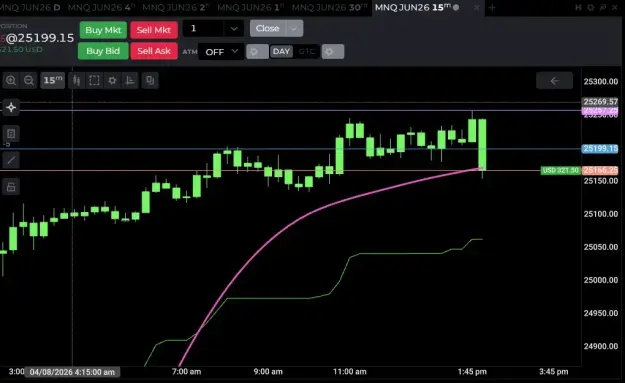Expand the Close button dropdown arrow
The image size is (625, 383).
click(295, 29)
